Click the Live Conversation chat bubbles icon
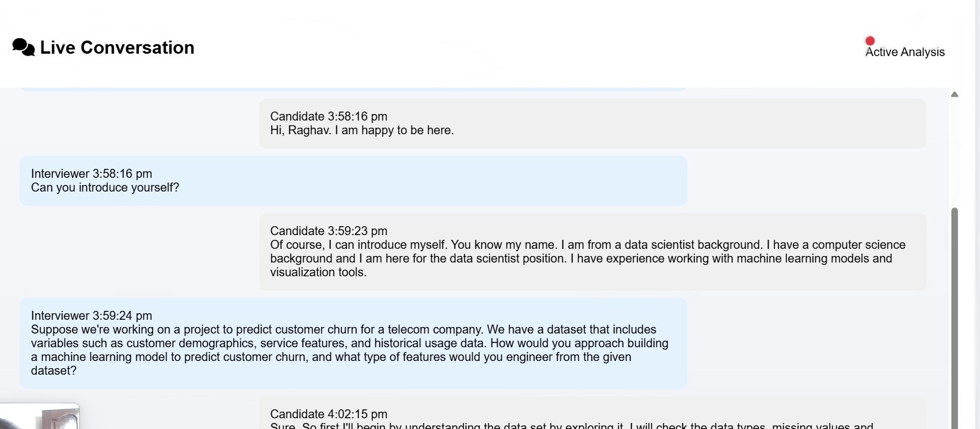980x429 pixels. (x=24, y=47)
